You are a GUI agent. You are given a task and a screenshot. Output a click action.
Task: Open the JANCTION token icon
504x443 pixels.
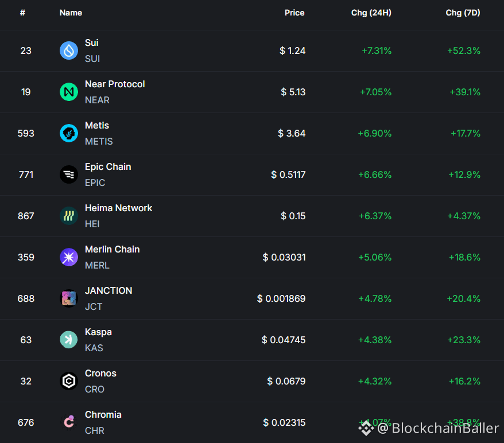pos(69,298)
